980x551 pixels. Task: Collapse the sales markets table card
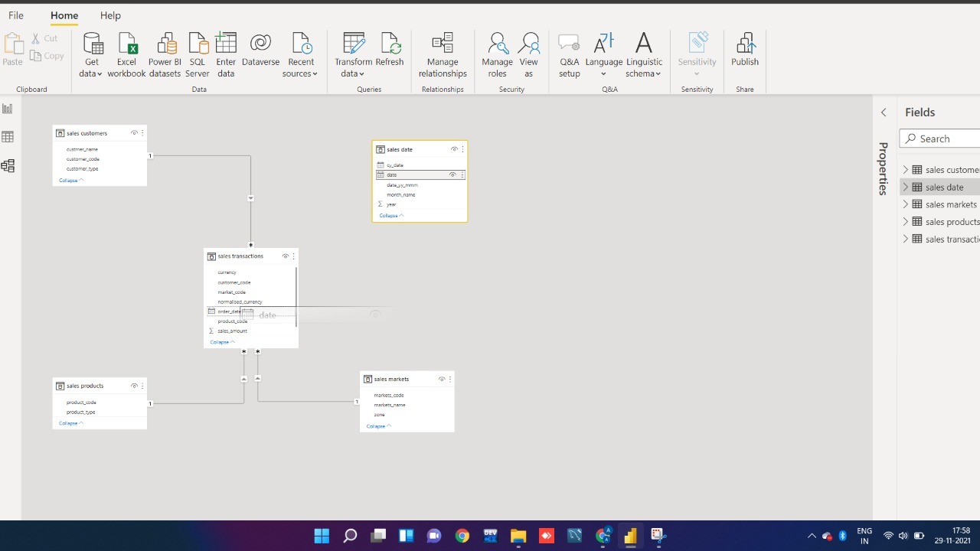(x=379, y=426)
